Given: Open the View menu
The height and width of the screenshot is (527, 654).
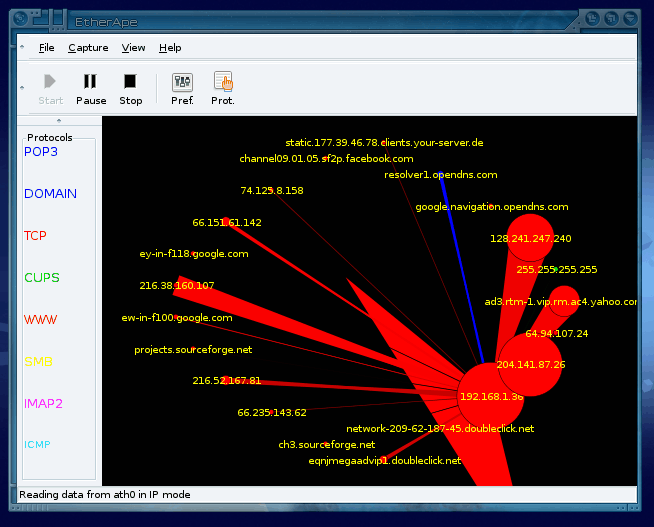Looking at the screenshot, I should (x=133, y=48).
